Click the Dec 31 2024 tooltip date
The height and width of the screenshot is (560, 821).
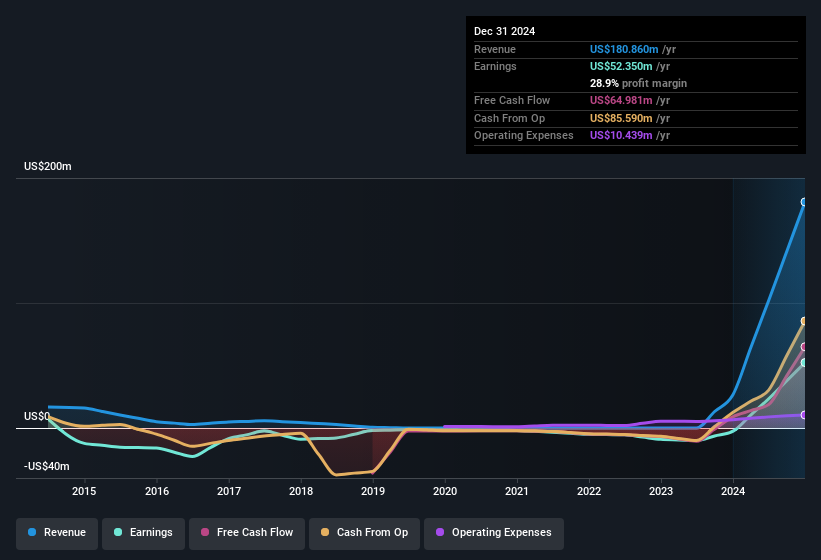pos(504,31)
